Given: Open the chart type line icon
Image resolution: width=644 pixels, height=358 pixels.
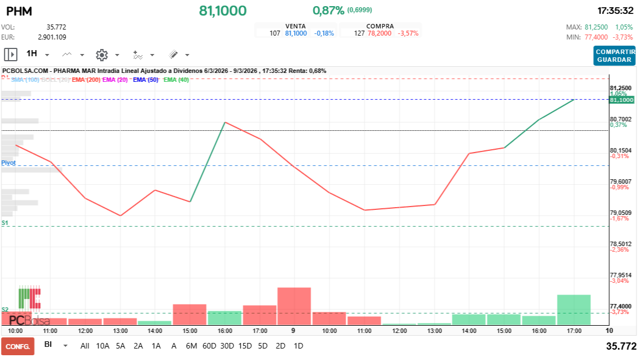Looking at the screenshot, I should (x=67, y=55).
